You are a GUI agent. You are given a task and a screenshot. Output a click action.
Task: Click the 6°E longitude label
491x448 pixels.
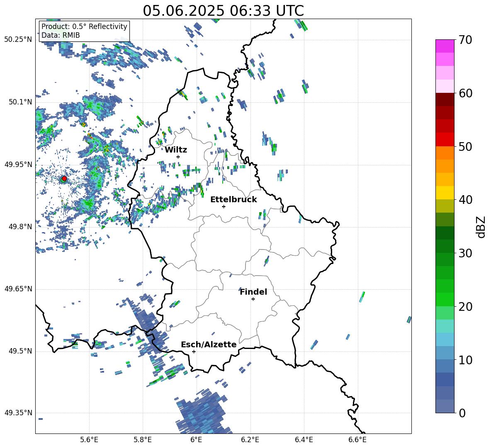pyautogui.click(x=196, y=440)
